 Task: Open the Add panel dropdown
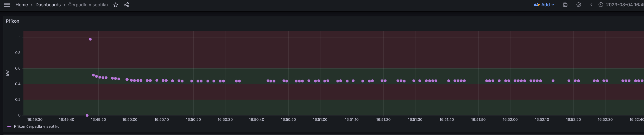544,5
